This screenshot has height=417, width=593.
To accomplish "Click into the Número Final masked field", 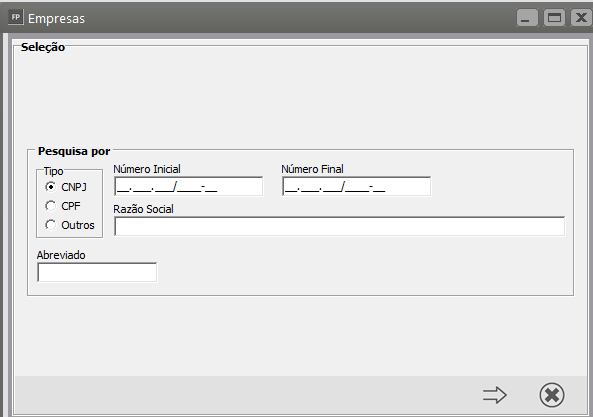I will [x=356, y=186].
